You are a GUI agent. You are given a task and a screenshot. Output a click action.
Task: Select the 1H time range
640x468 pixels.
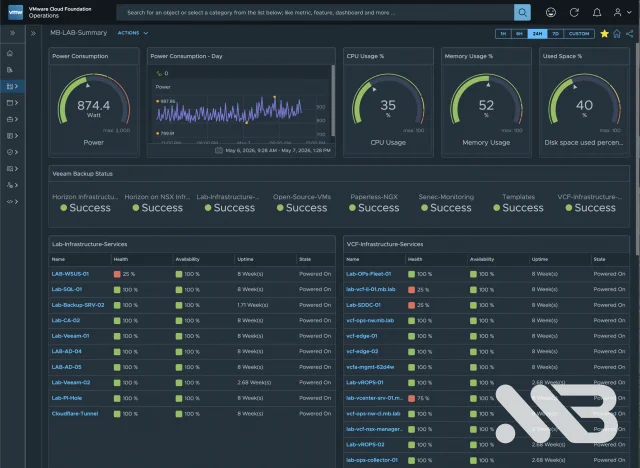pos(503,33)
